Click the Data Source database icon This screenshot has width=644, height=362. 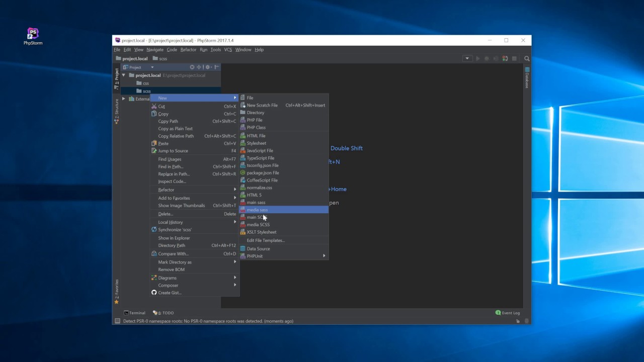tap(243, 249)
